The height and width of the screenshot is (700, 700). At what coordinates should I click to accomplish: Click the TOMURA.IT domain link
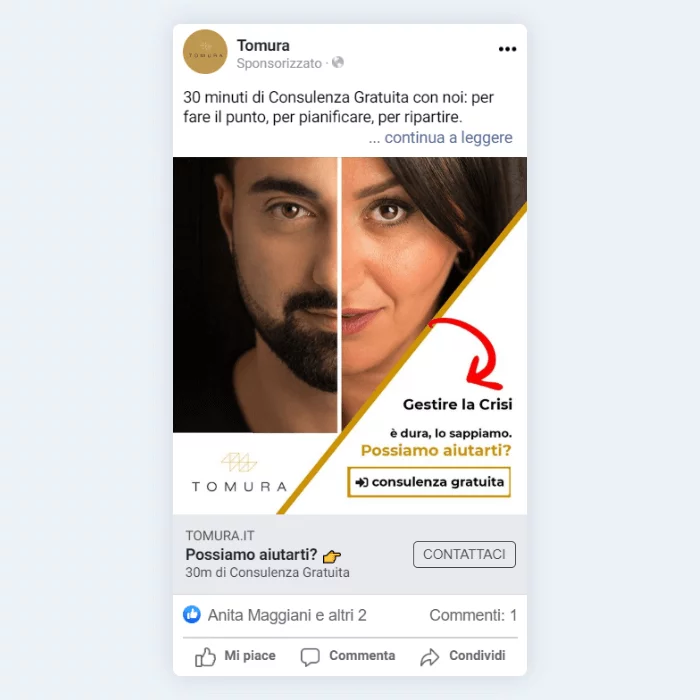pos(220,535)
